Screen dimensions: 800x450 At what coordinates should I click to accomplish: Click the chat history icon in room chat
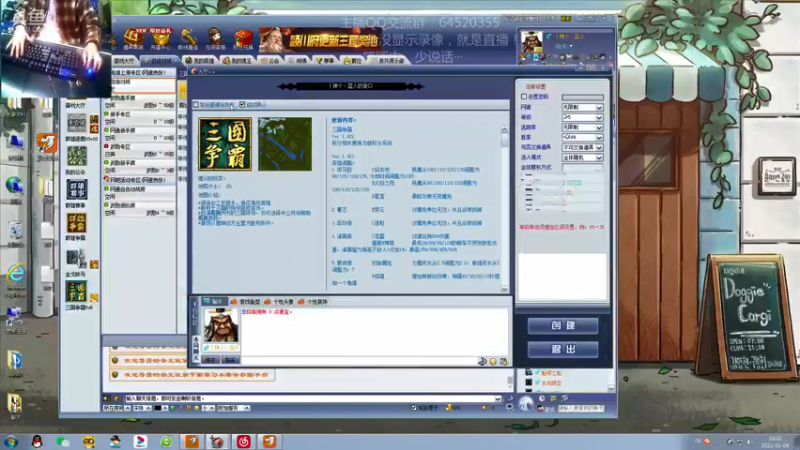[x=504, y=361]
